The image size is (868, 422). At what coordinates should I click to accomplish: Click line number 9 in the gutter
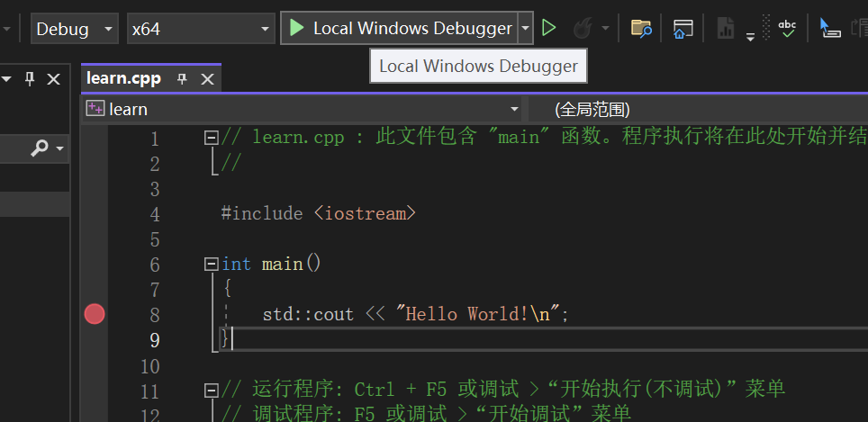(x=155, y=339)
